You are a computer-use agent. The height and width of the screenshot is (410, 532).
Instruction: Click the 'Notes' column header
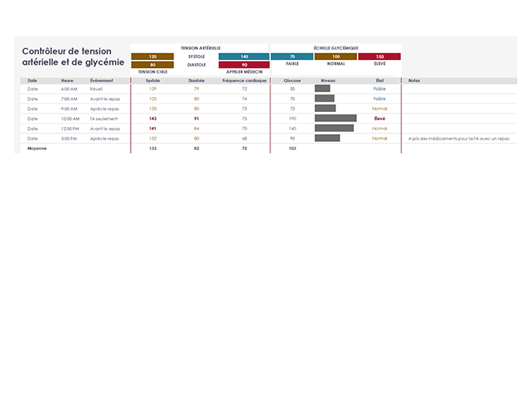414,80
